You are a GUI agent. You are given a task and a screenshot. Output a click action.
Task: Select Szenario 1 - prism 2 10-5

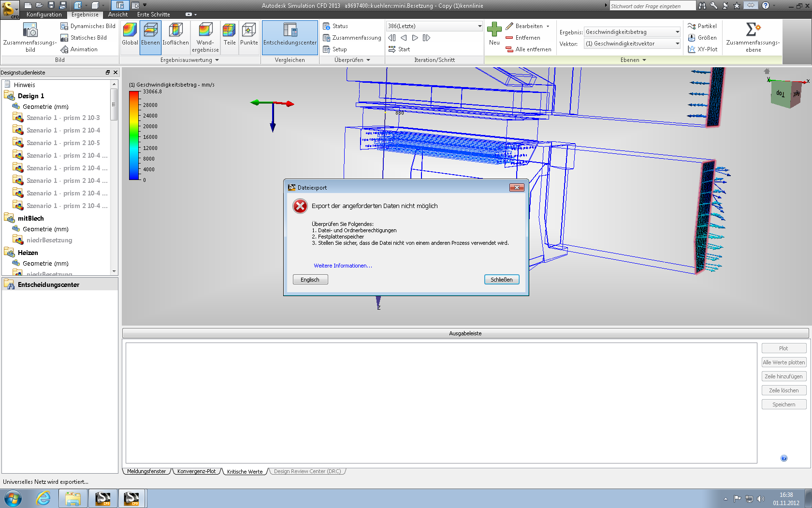tap(63, 143)
